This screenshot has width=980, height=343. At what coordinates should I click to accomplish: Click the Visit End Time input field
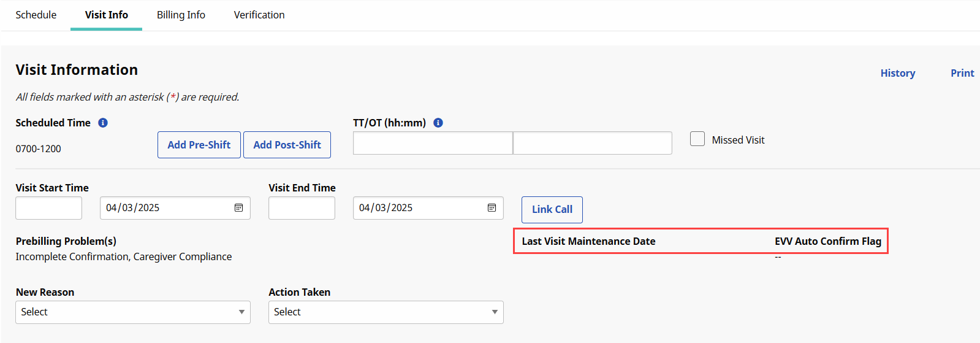[302, 208]
